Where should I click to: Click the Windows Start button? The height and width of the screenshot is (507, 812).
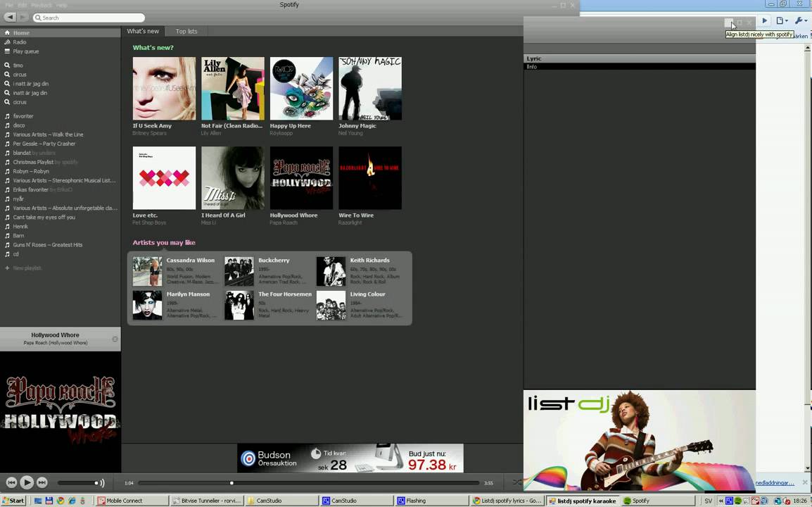[x=13, y=501]
